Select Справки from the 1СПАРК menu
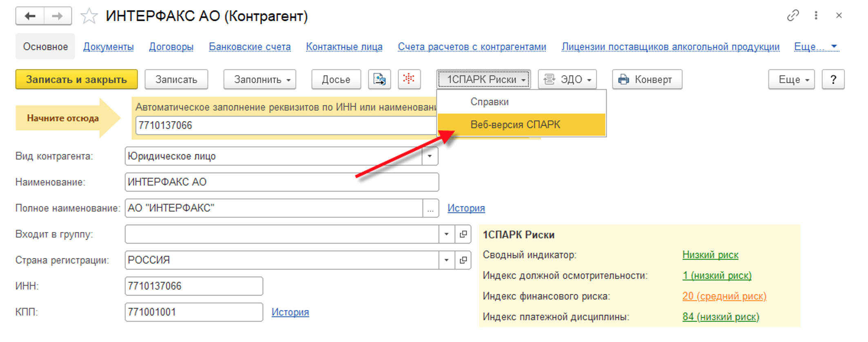The image size is (868, 342). 521,102
